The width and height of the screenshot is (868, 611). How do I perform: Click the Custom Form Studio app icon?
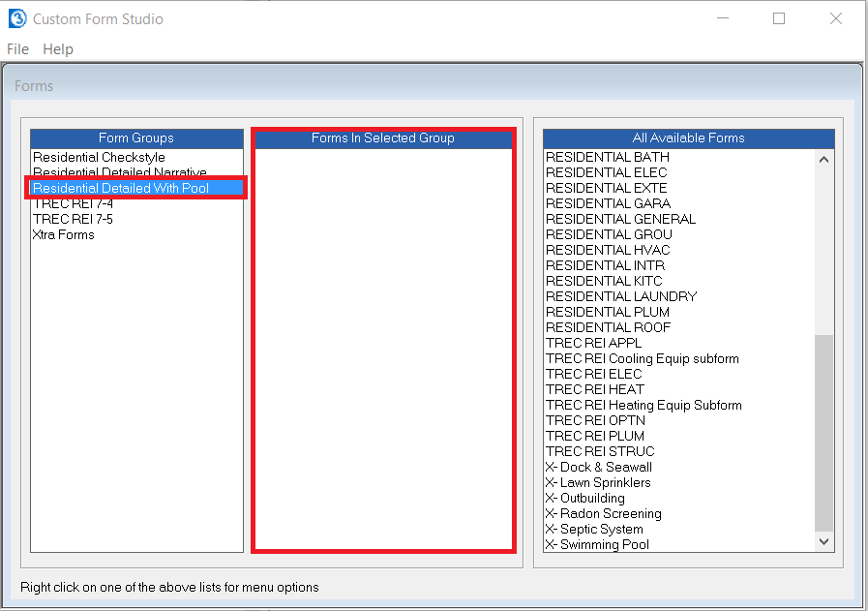[17, 18]
